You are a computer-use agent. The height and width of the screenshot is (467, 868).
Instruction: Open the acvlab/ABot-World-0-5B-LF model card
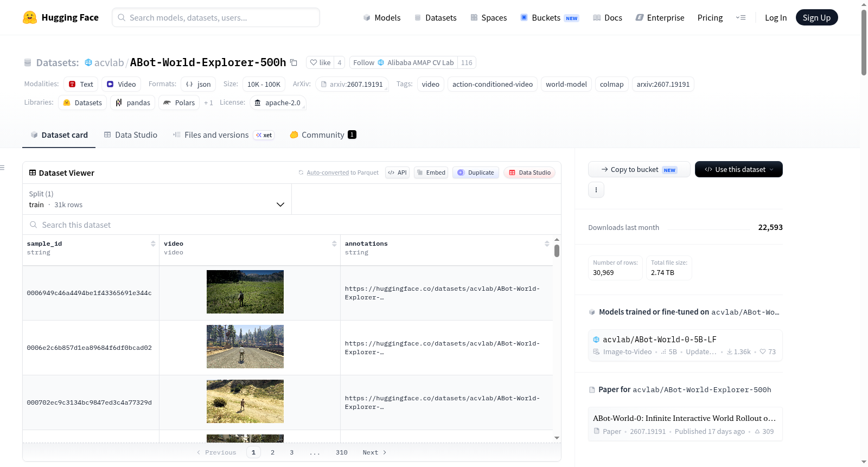pyautogui.click(x=685, y=345)
